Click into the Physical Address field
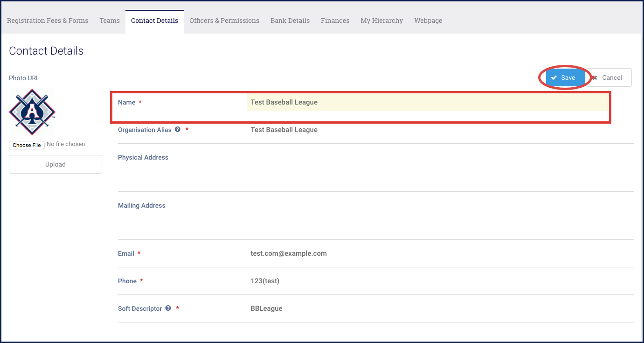 pos(440,168)
